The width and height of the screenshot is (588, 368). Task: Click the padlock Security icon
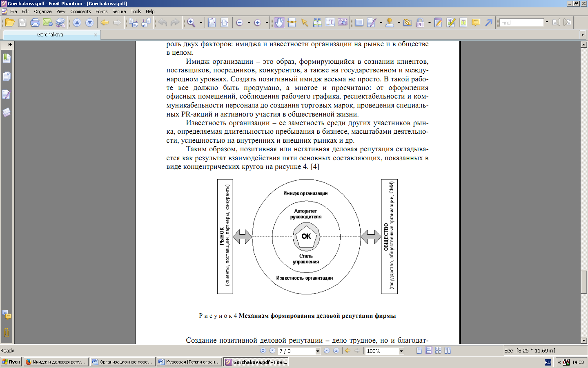tap(420, 22)
